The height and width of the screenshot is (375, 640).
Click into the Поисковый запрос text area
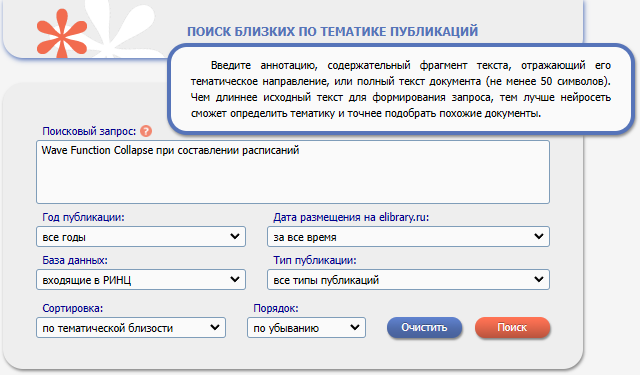[293, 172]
